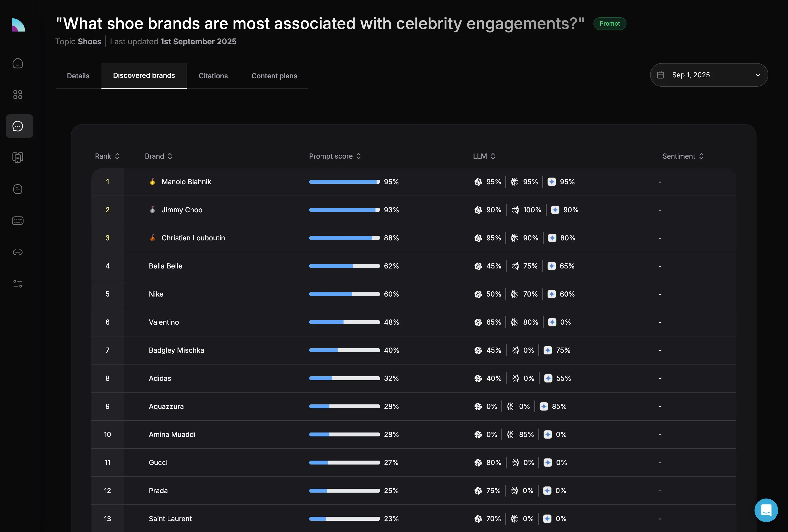Click the 93% score for Jimmy Choo
Image resolution: width=788 pixels, height=532 pixels.
pos(391,210)
